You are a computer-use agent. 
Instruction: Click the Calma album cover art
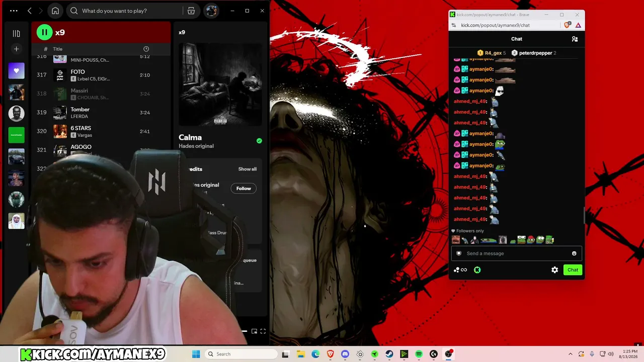pyautogui.click(x=220, y=84)
